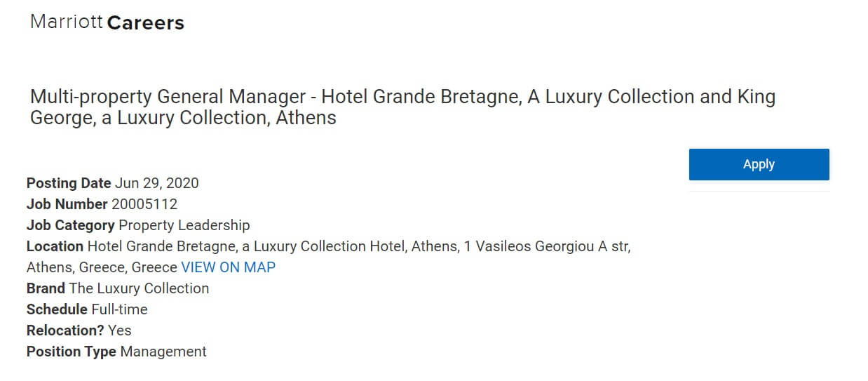Image resolution: width=868 pixels, height=381 pixels.
Task: Click the Full-time schedule value
Action: [x=119, y=309]
